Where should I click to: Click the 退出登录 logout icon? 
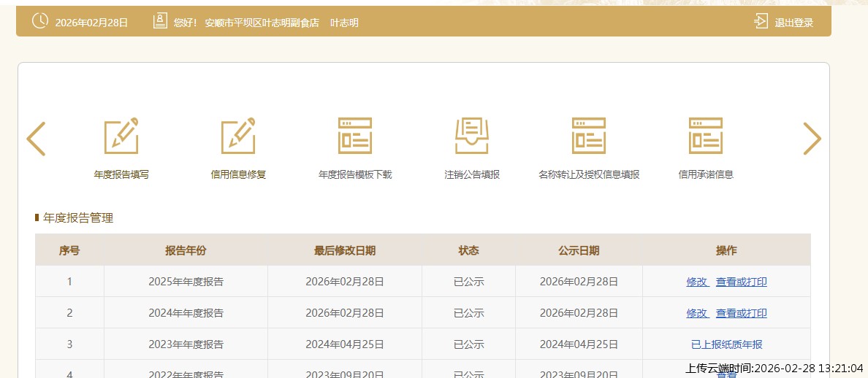761,22
